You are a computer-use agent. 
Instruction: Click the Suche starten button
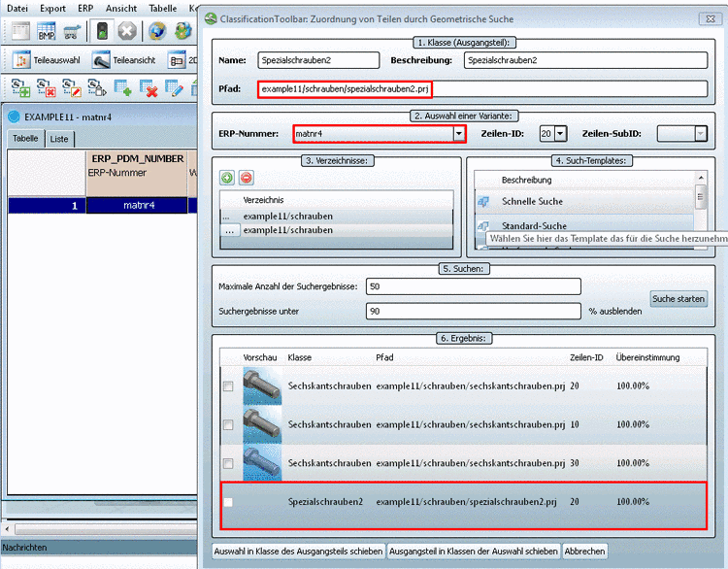(678, 299)
